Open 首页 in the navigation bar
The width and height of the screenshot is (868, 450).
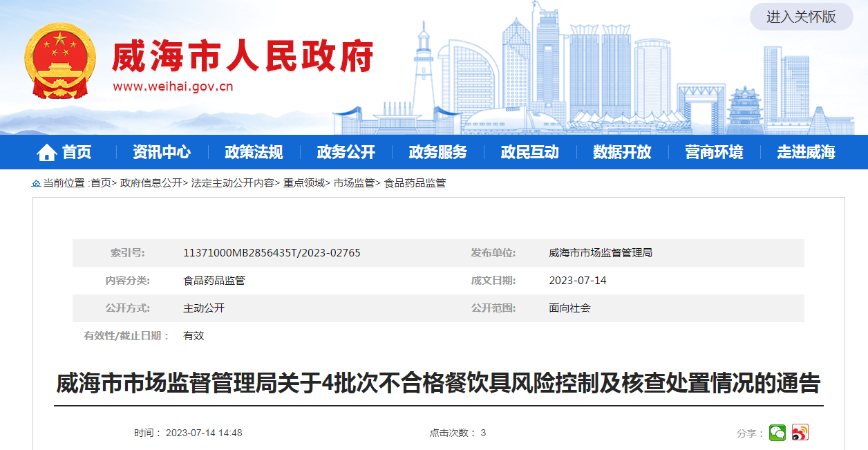[77, 152]
